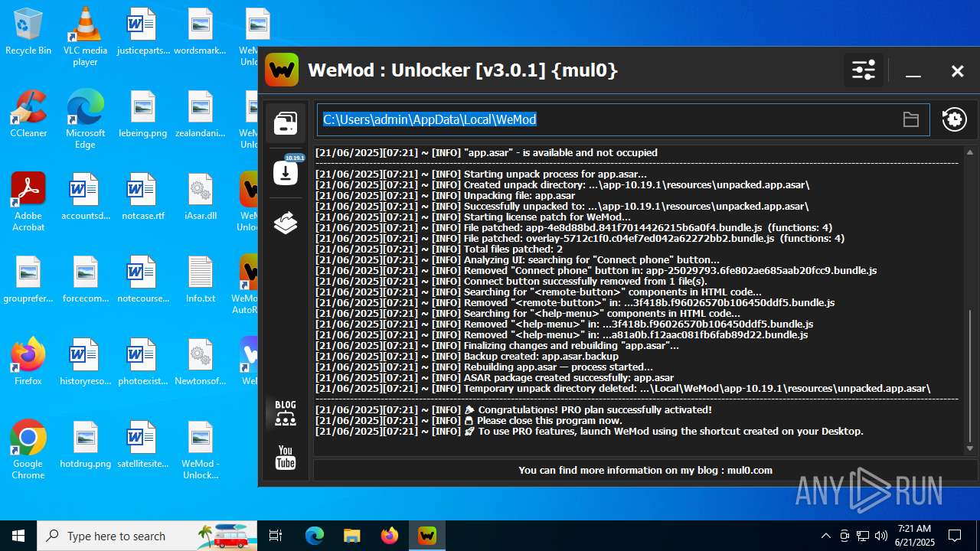Select log line "Total files patched: 2"

(x=439, y=249)
